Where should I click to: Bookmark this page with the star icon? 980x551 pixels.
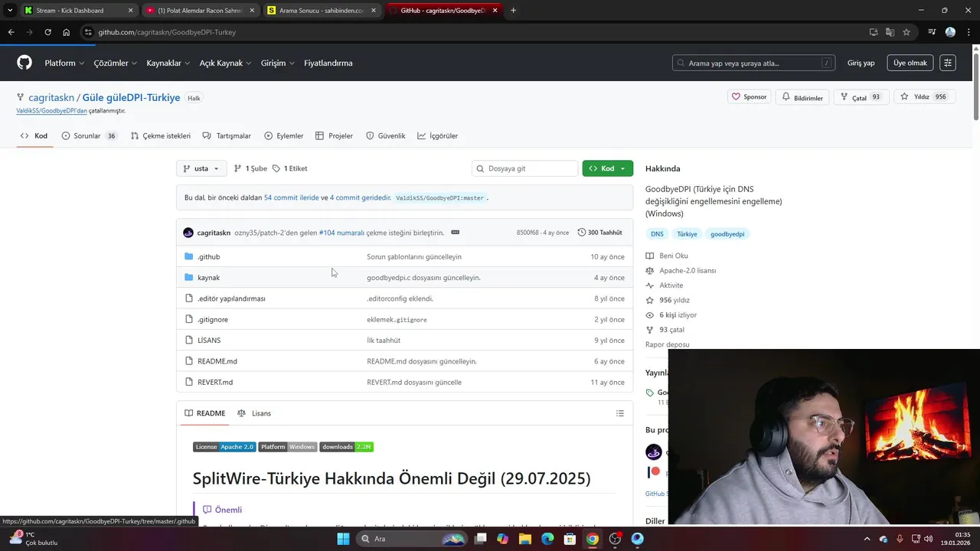point(906,32)
